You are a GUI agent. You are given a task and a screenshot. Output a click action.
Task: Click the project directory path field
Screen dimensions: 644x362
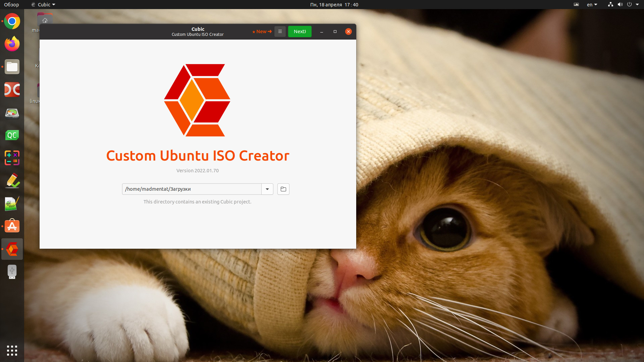(192, 189)
